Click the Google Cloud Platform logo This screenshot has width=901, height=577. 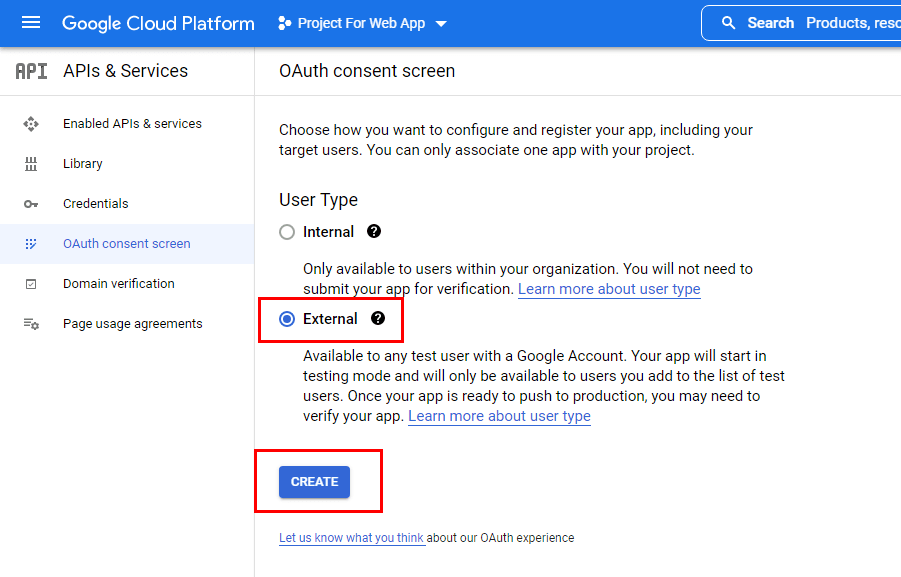[158, 24]
